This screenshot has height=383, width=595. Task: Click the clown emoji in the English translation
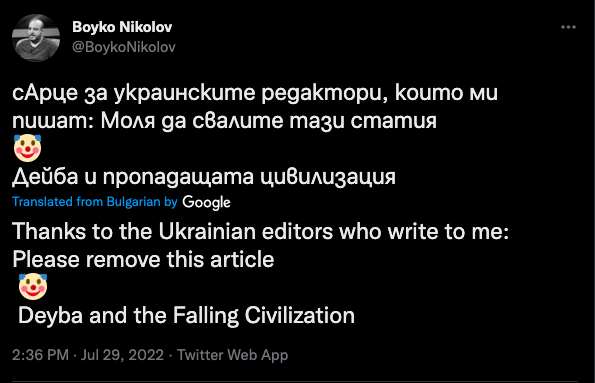point(33,287)
